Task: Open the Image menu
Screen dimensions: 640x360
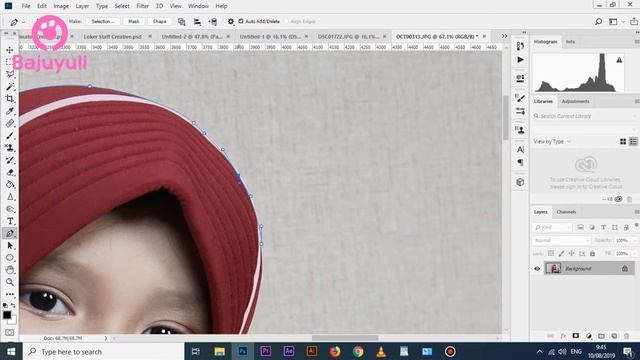Action: pos(61,6)
